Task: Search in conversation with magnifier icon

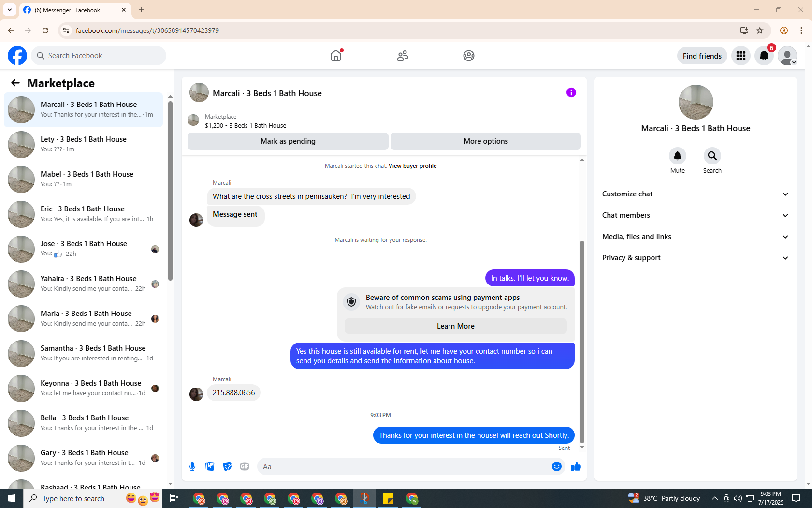Action: (x=712, y=156)
